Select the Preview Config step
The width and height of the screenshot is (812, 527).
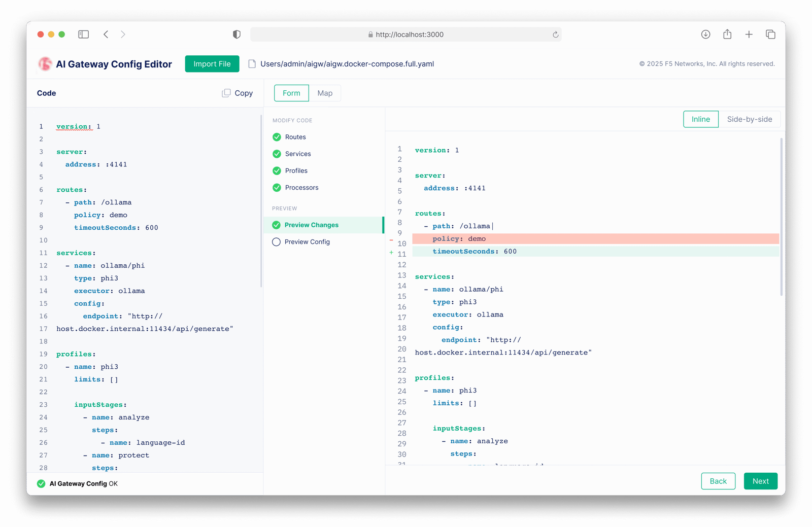(x=307, y=242)
